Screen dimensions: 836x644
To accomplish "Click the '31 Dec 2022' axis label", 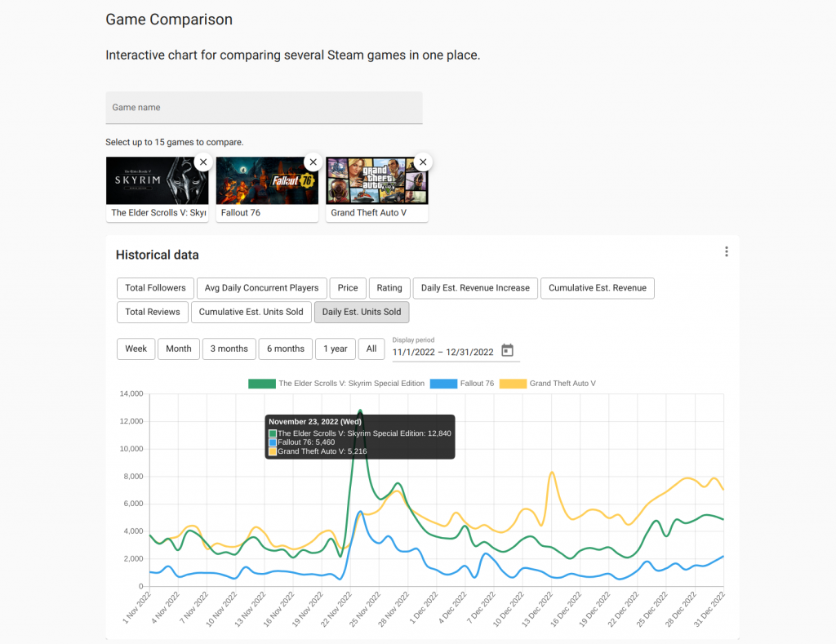I will 709,608.
